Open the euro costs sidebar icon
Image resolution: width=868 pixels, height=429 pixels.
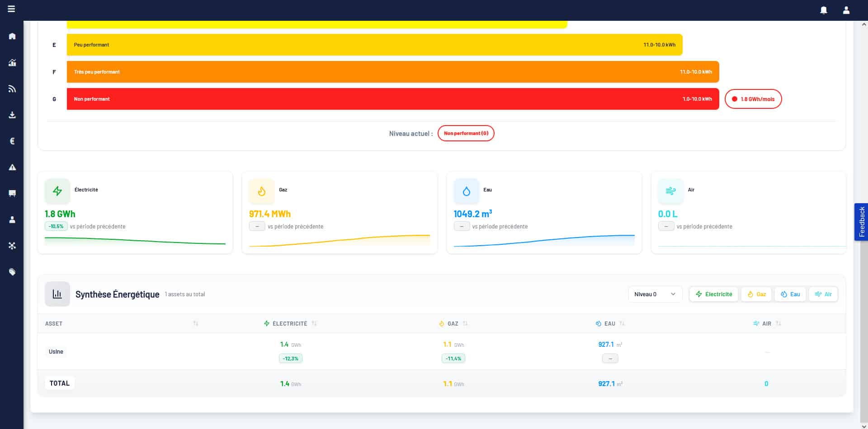click(x=12, y=141)
